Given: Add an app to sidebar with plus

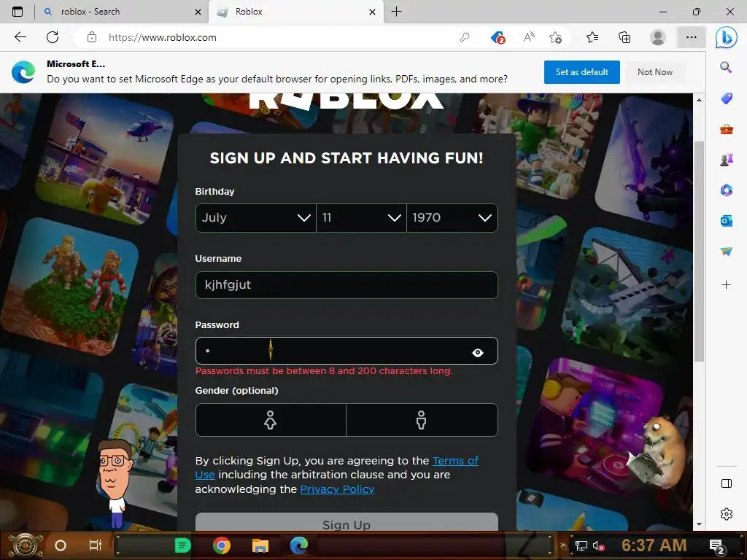Looking at the screenshot, I should 726,285.
